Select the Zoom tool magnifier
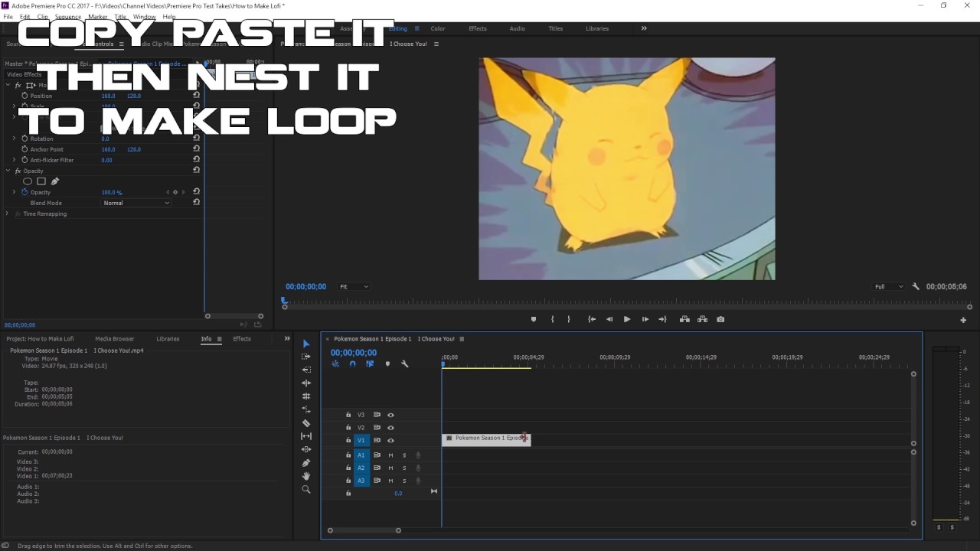Image resolution: width=980 pixels, height=551 pixels. pyautogui.click(x=306, y=489)
